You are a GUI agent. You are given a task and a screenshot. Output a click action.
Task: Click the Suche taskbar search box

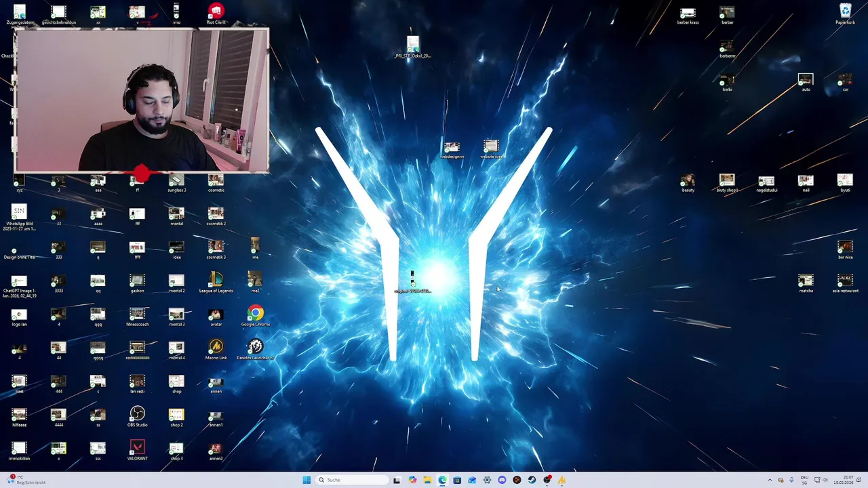(x=352, y=480)
